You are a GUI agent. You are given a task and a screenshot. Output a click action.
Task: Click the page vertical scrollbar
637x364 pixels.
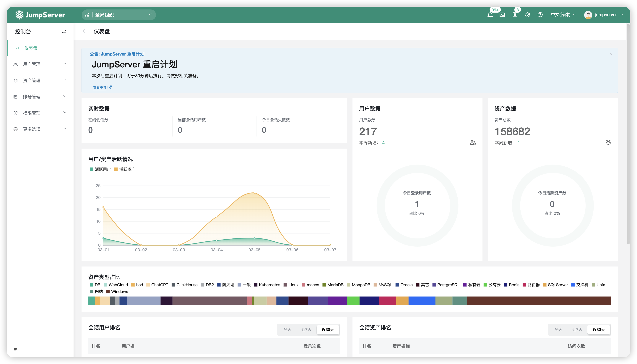pos(628,134)
